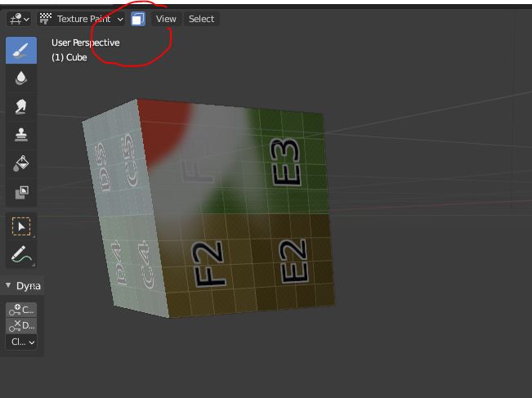Select the Mask tool
Image resolution: width=532 pixels, height=398 pixels.
pyautogui.click(x=21, y=193)
